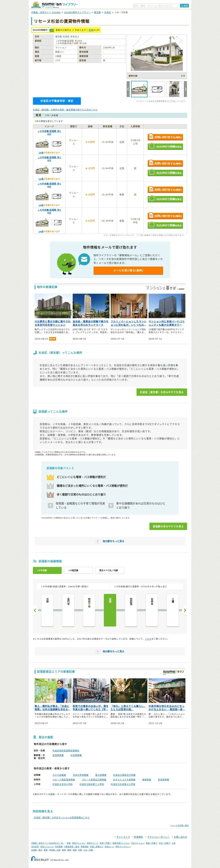Click the SUUMO物件ライブラリー logo
The image size is (220, 868).
click(x=55, y=5)
